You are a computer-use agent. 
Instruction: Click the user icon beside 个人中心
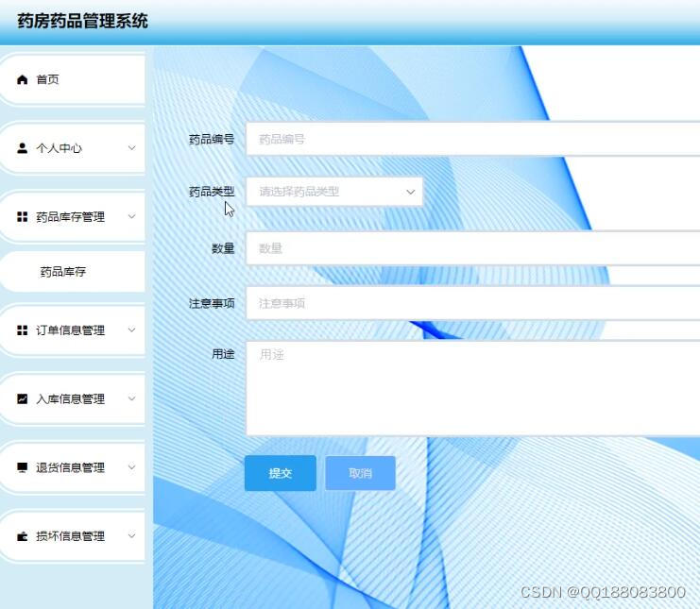(23, 148)
